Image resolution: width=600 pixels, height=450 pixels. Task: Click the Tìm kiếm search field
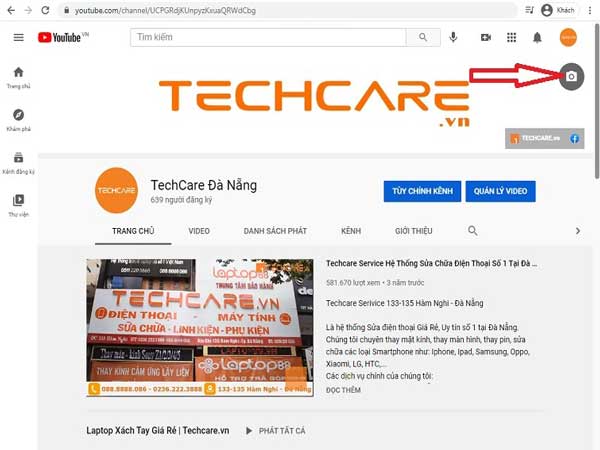268,37
